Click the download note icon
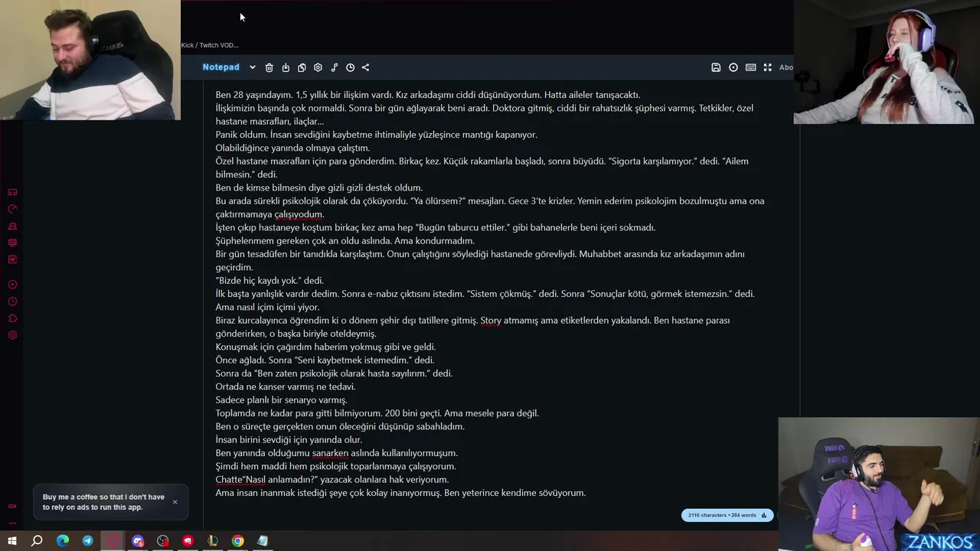Screen dimensions: 980x551 pyautogui.click(x=286, y=67)
